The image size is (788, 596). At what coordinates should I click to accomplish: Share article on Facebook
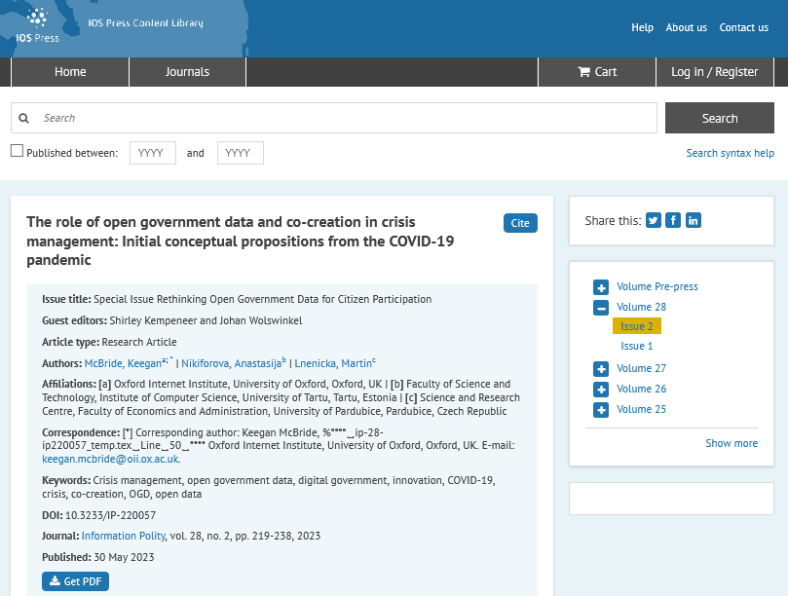[673, 220]
